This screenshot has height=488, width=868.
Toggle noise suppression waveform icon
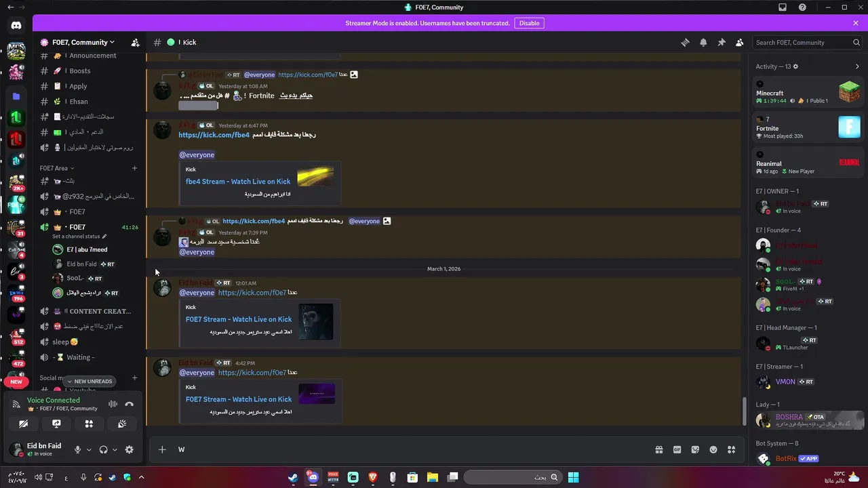tap(113, 404)
